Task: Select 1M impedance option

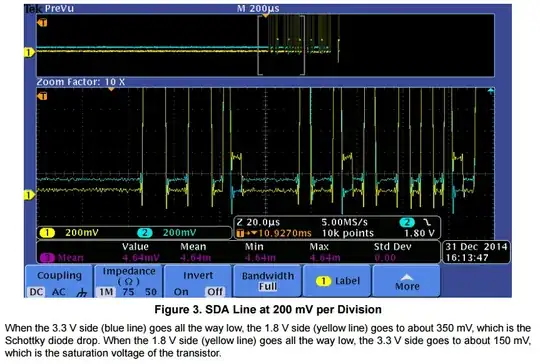Action: 106,292
